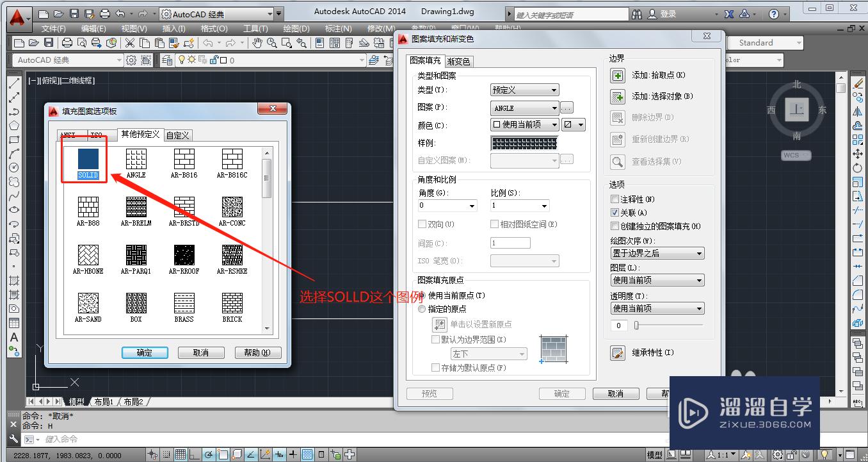Open the hatch Type dropdown

pos(525,90)
